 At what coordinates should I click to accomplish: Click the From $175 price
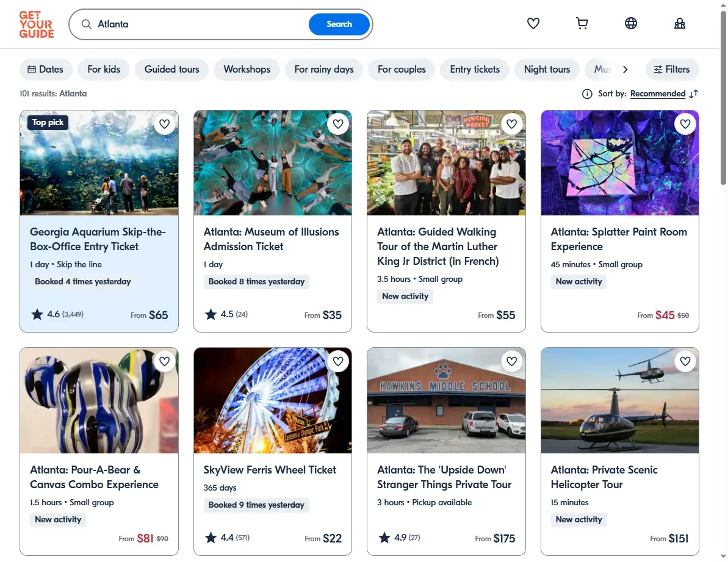tap(495, 538)
